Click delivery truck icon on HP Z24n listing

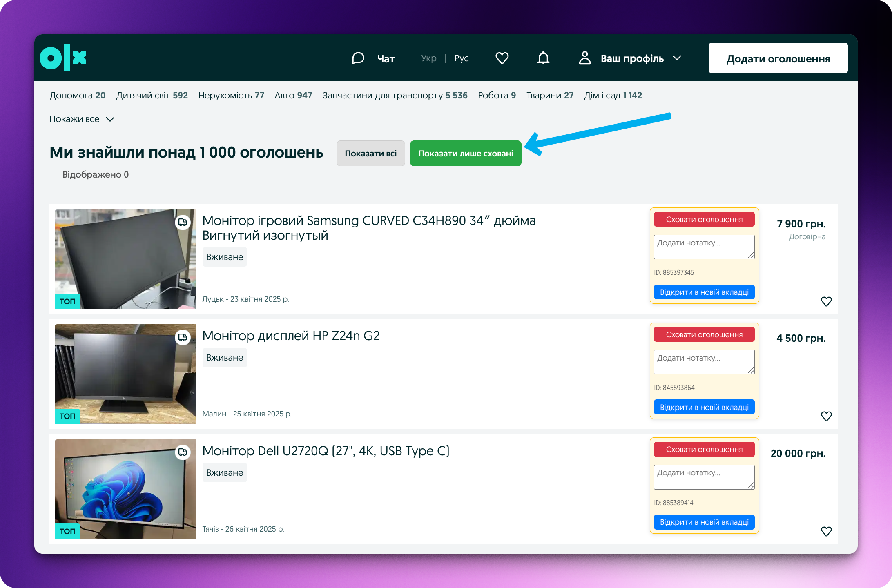pyautogui.click(x=183, y=337)
